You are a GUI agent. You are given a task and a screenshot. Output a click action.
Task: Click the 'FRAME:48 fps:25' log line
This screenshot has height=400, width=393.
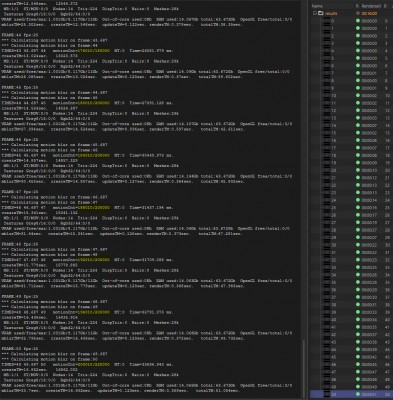coord(20,244)
